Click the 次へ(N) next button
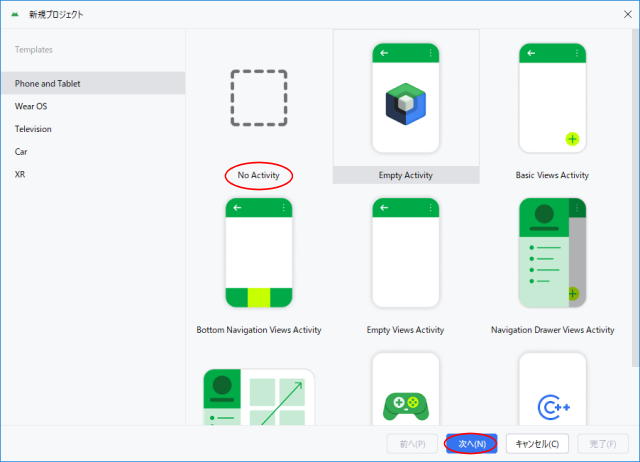This screenshot has width=640, height=462. (x=471, y=443)
